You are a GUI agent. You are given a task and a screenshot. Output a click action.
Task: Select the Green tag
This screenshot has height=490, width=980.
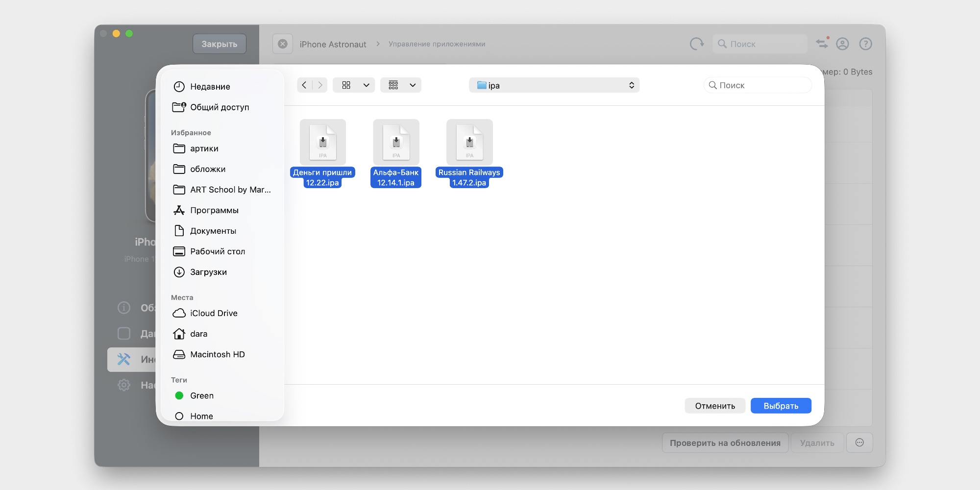pyautogui.click(x=201, y=395)
